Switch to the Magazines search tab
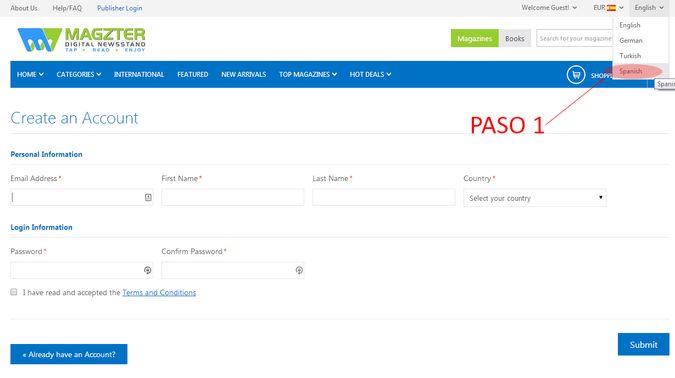 [x=474, y=38]
